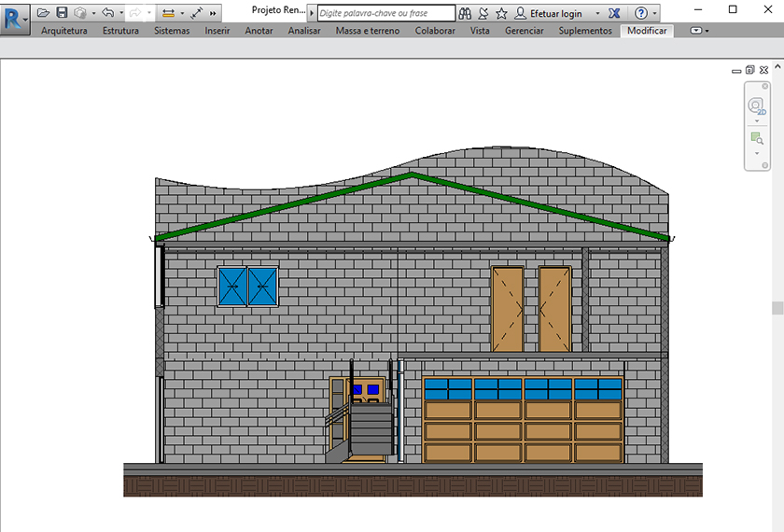Viewport: 784px width, 532px height.
Task: Open the Gerenciar ribbon tab
Action: [524, 31]
